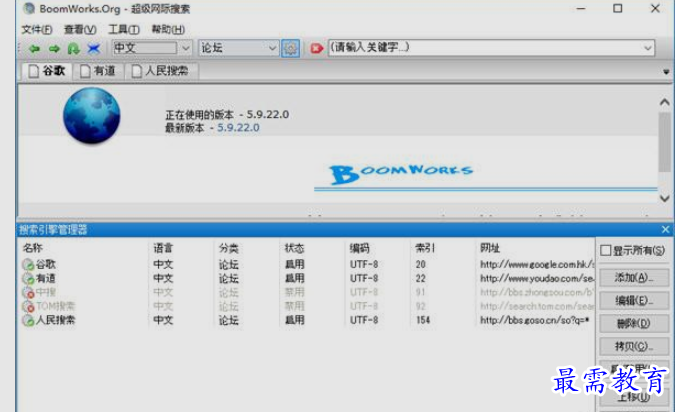Viewport: 675px width, 412px height.
Task: Click the BoomWorks app icon in title bar
Action: coord(29,8)
